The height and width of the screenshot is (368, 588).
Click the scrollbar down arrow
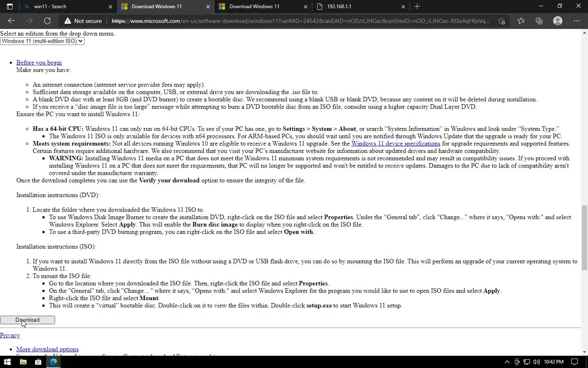tap(584, 352)
